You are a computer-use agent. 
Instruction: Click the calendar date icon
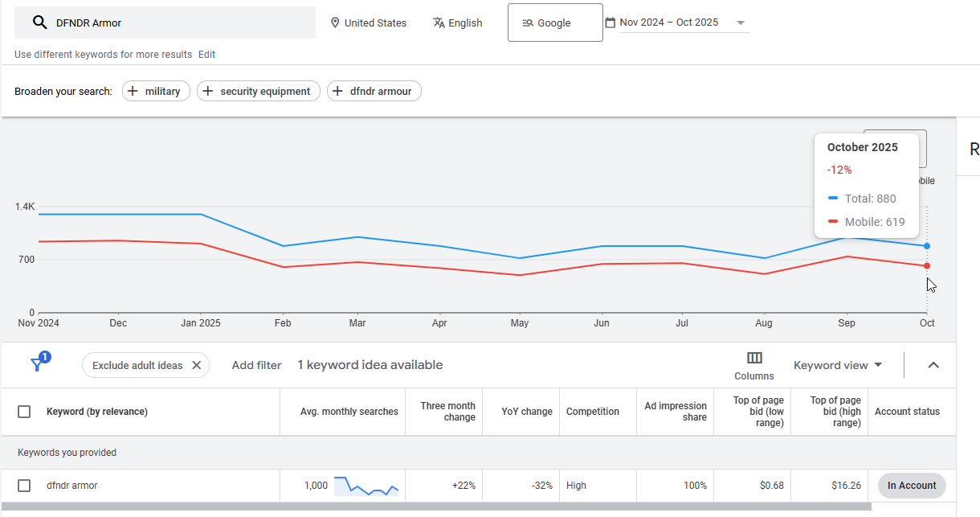click(610, 23)
